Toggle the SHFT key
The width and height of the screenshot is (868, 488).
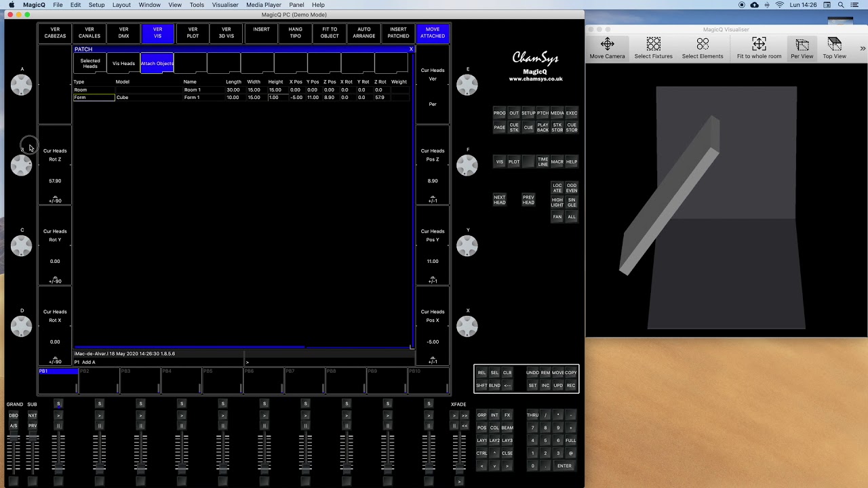tap(481, 386)
